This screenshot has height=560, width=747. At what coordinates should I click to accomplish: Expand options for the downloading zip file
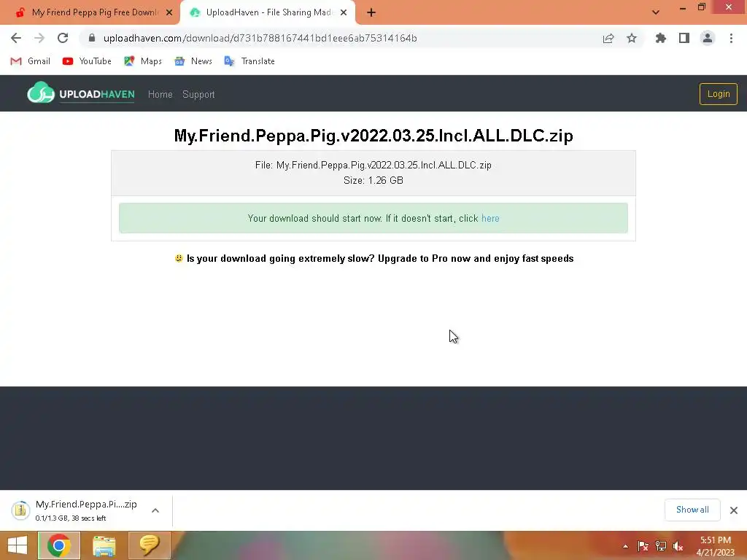click(155, 510)
